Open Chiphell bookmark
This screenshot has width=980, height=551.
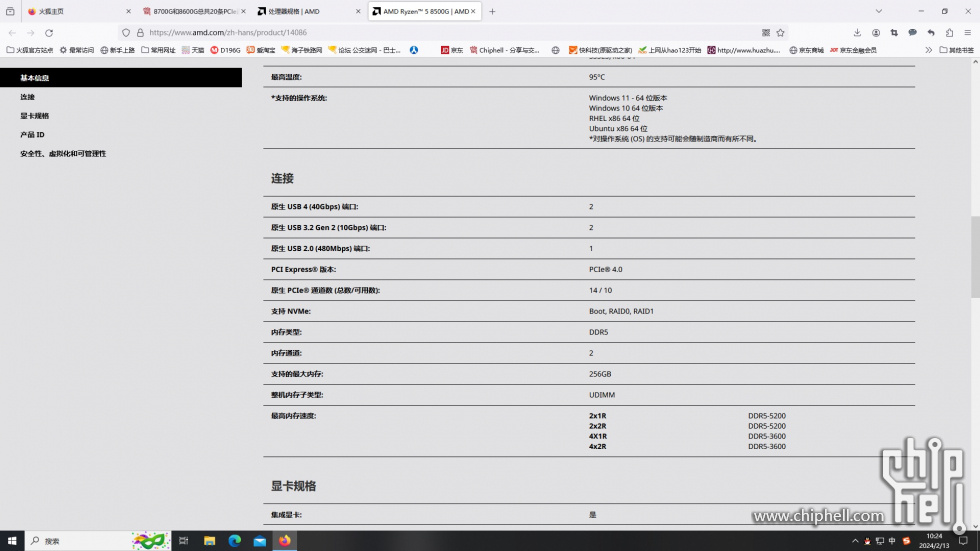click(504, 50)
